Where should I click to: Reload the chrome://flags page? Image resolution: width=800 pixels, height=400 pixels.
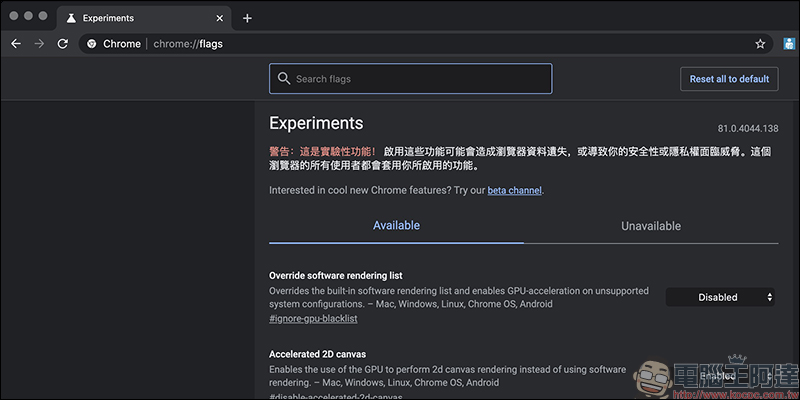(63, 44)
